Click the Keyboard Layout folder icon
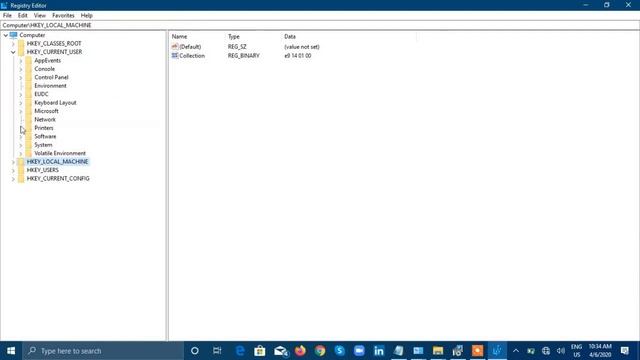The width and height of the screenshot is (640, 360). [28, 103]
